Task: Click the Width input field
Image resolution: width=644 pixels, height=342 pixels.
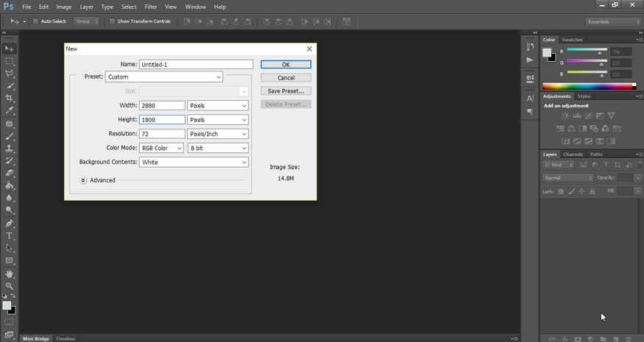Action: point(162,106)
